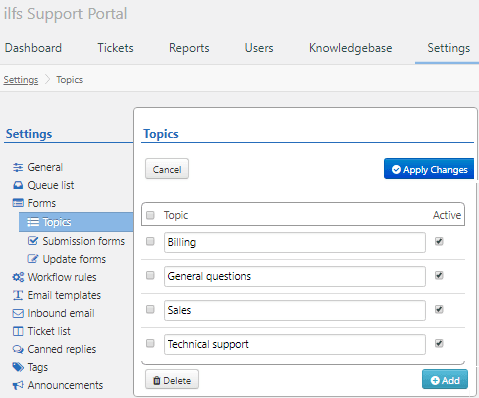
Task: Click the Email templates text icon
Action: point(18,295)
